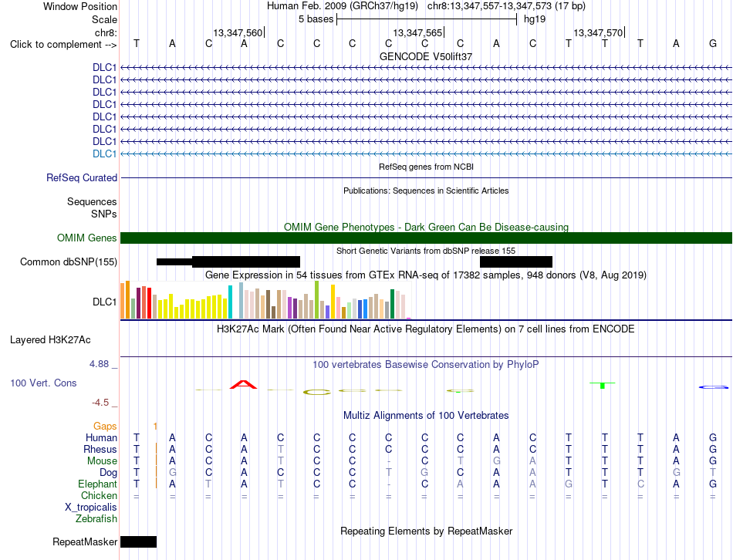The image size is (733, 560).
Task: Click 'RefSeq genes from NCBI' track title
Action: (427, 167)
